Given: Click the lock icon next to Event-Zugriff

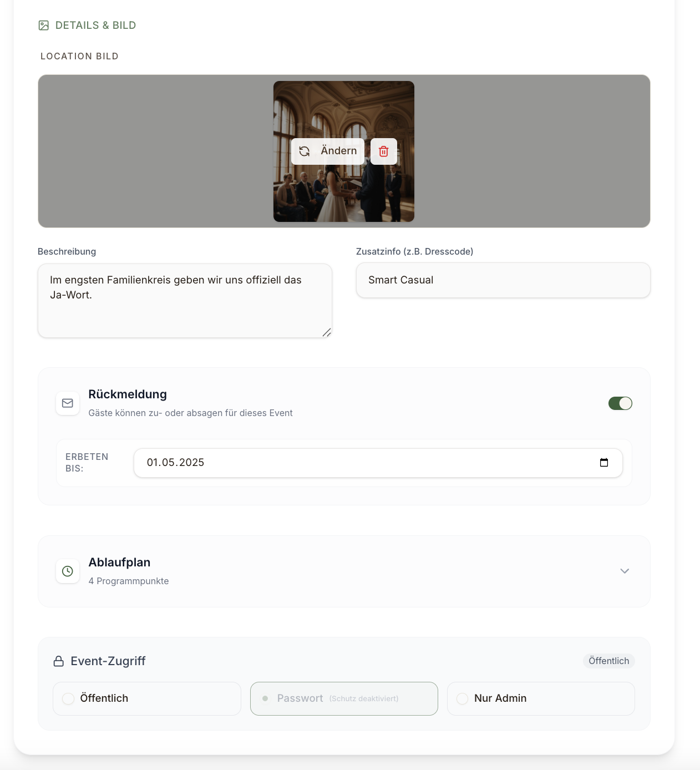Looking at the screenshot, I should click(x=59, y=661).
